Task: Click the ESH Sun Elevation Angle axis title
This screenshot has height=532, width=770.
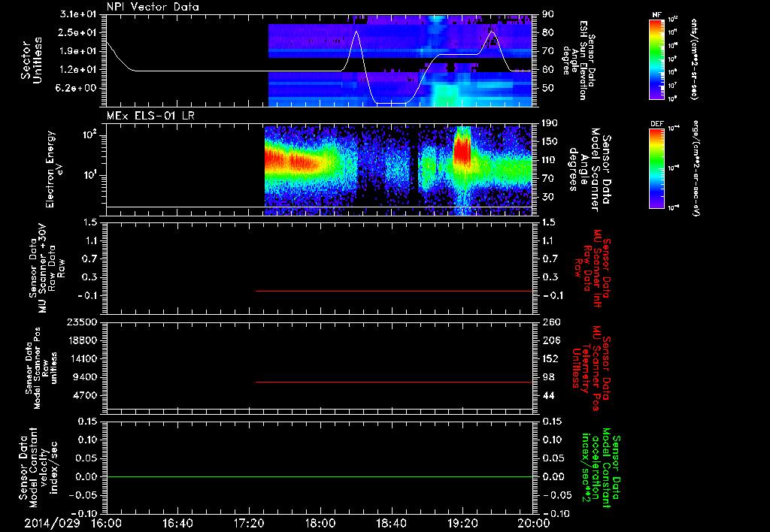Action: tap(580, 60)
